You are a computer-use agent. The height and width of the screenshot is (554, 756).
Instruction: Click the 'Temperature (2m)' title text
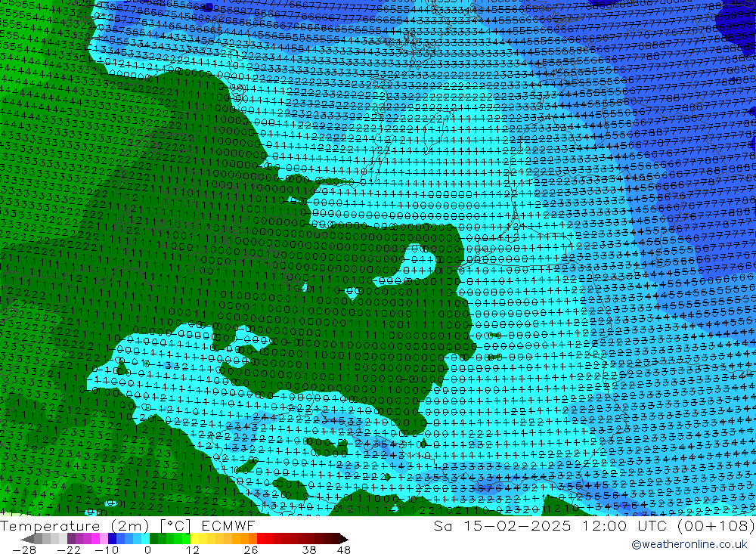pyautogui.click(x=74, y=526)
